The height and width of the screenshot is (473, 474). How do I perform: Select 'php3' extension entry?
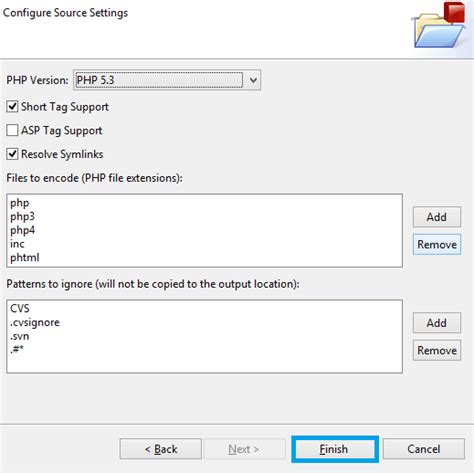tap(22, 216)
